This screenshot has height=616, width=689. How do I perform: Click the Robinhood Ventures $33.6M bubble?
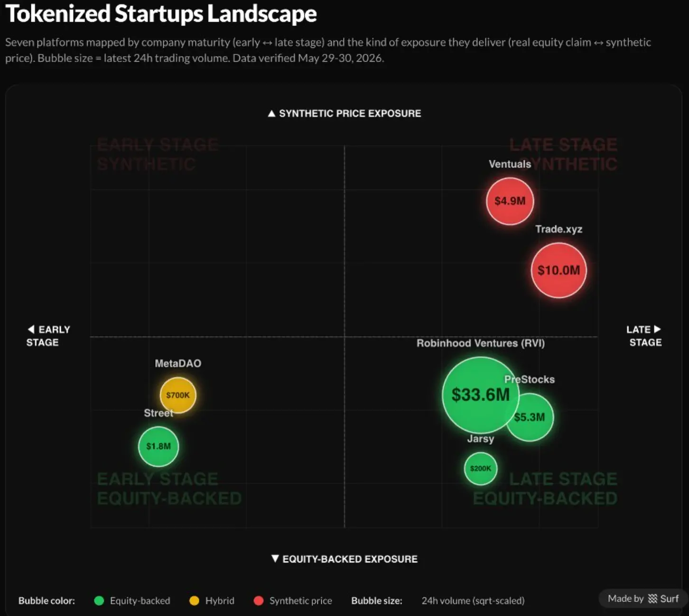click(481, 395)
